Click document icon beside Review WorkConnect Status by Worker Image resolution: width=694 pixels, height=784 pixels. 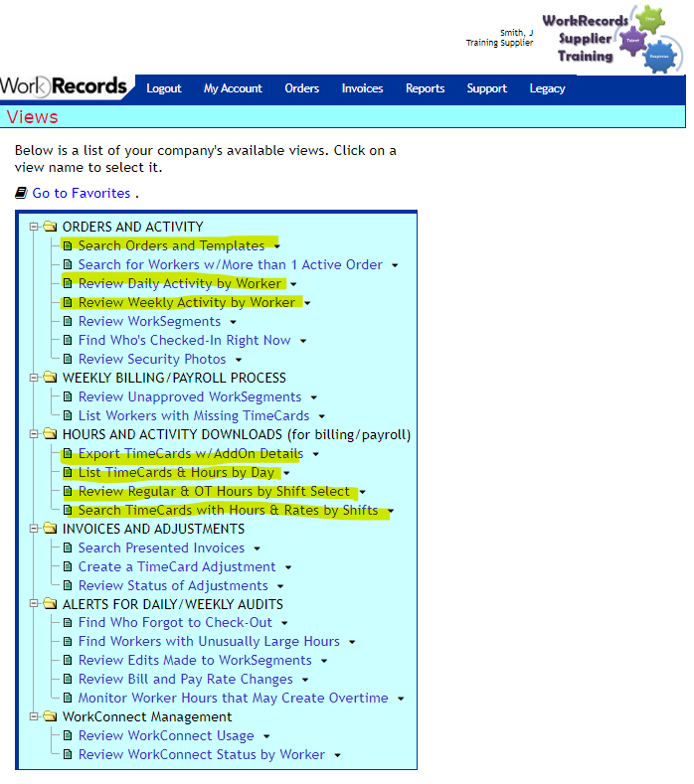tap(68, 754)
